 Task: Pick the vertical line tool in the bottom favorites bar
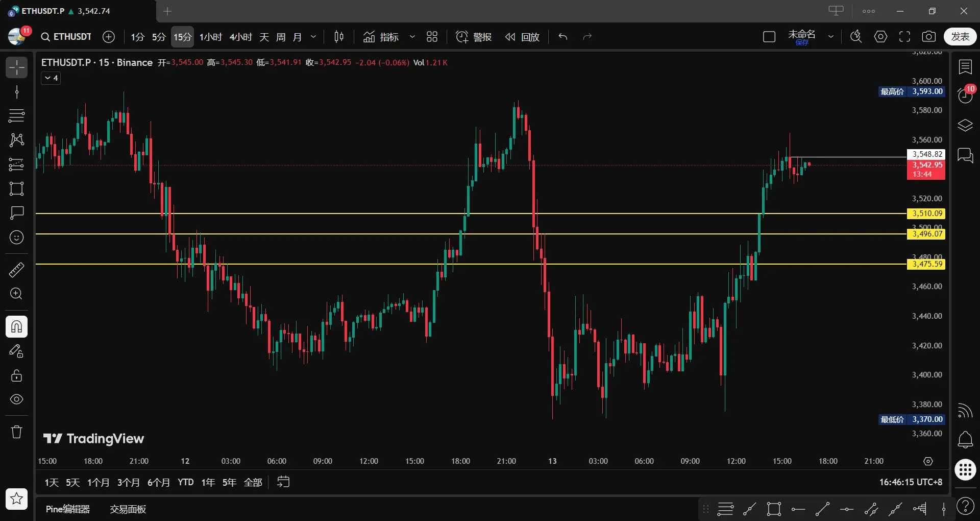pos(944,509)
